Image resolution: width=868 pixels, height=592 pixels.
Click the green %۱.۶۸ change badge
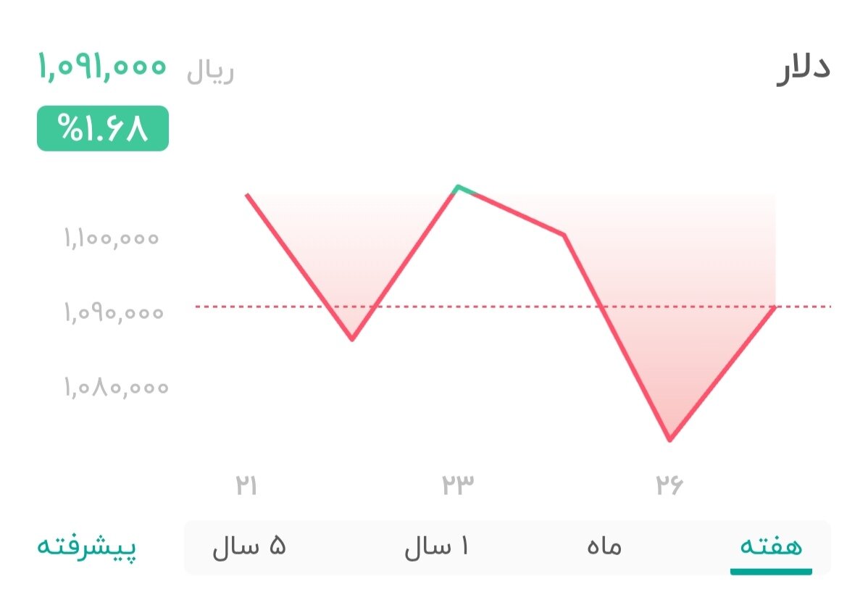click(101, 130)
